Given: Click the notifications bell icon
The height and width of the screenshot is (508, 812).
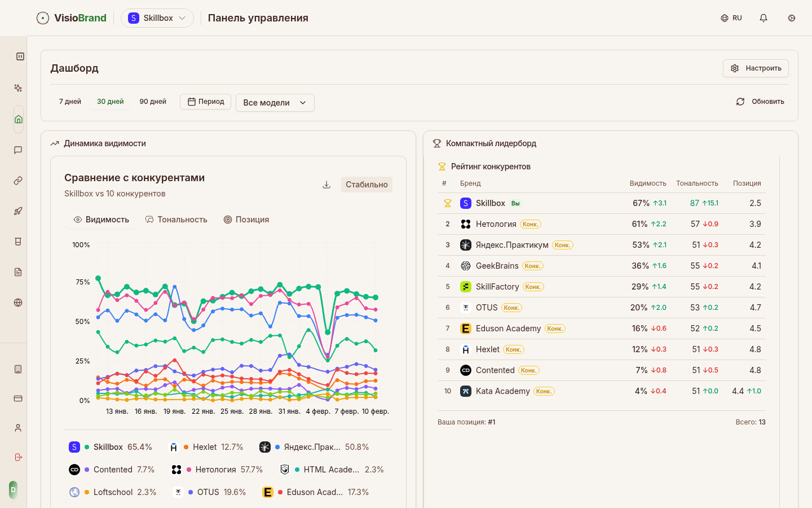Looking at the screenshot, I should (x=764, y=18).
